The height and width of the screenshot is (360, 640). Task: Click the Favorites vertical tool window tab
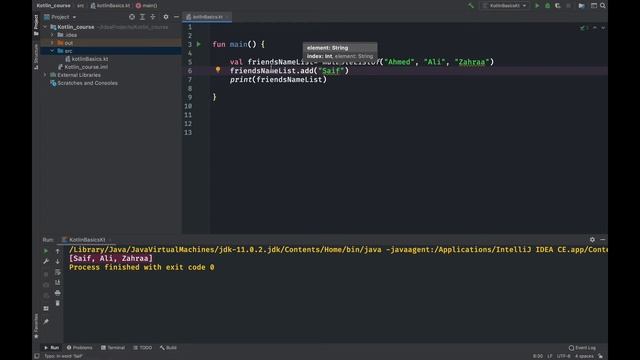tap(36, 326)
